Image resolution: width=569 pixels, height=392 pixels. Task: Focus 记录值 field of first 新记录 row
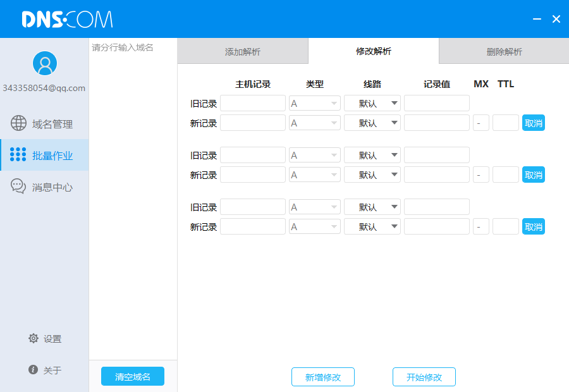437,123
